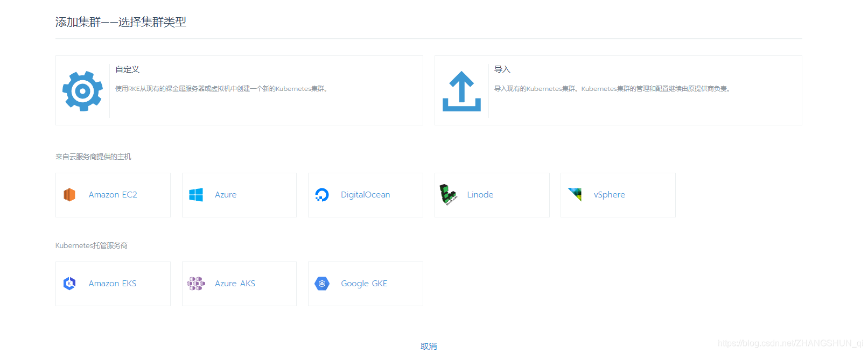Click the DigitalOcean logo icon
The image size is (868, 353).
pyautogui.click(x=322, y=195)
